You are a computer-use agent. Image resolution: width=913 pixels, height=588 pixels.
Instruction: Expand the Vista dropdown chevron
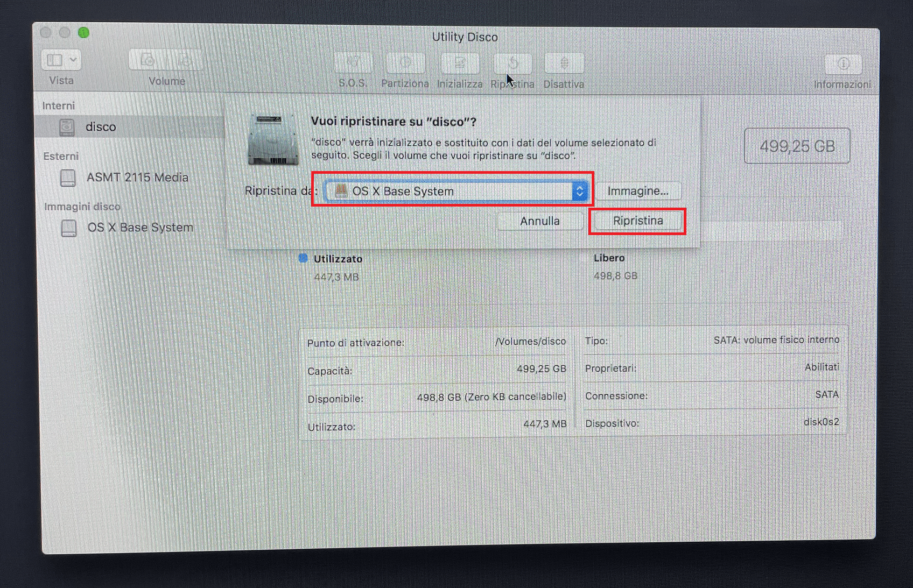click(73, 60)
